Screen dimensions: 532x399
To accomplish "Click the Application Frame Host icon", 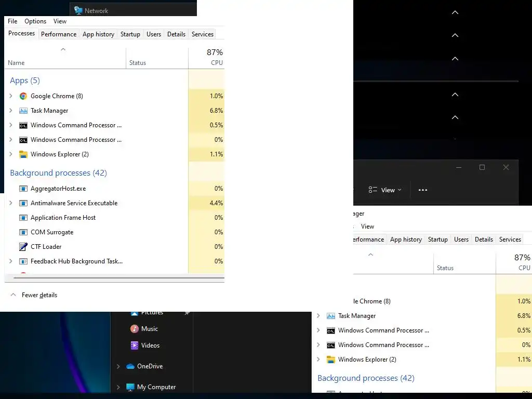I will (23, 218).
